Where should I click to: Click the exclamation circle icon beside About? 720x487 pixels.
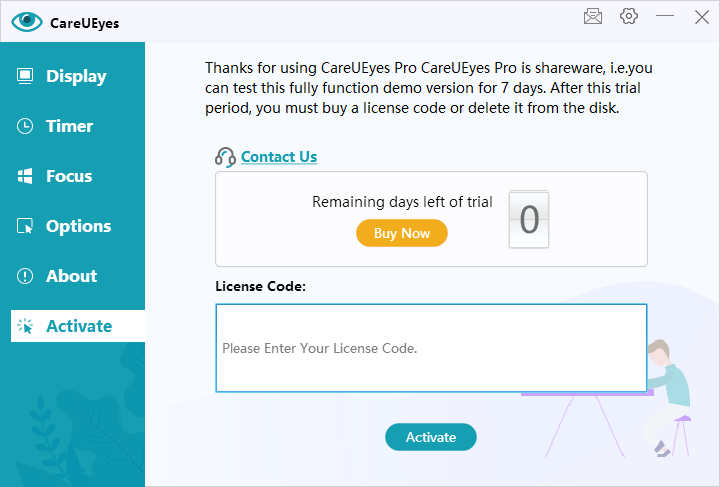coord(25,276)
